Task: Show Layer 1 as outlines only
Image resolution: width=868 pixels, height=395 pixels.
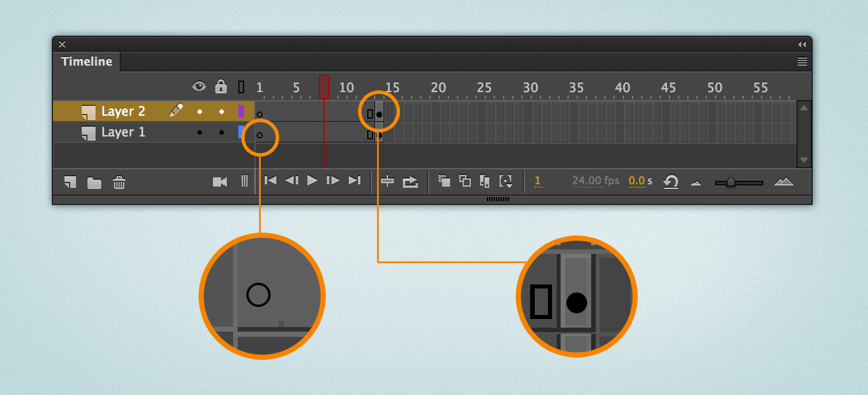Action: tap(242, 132)
